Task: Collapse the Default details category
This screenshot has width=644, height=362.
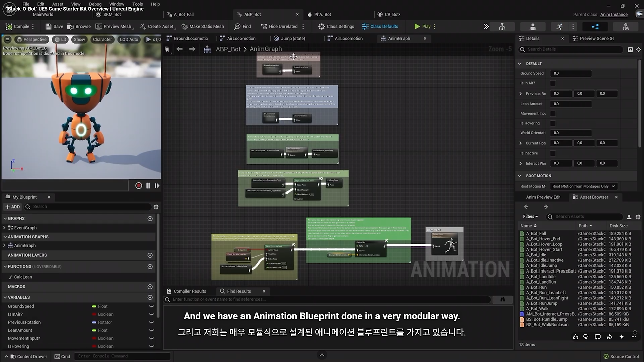Action: [x=520, y=64]
